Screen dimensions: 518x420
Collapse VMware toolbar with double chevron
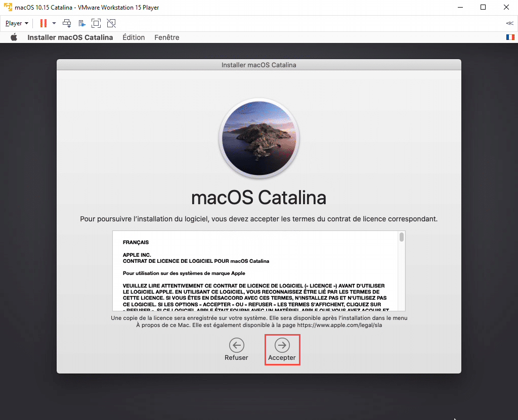pos(510,23)
